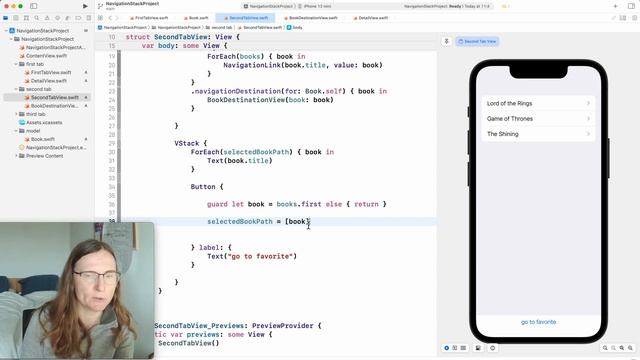Viewport: 640px width, 360px height.
Task: Open Assets.xcassets in navigator
Action: point(41,122)
